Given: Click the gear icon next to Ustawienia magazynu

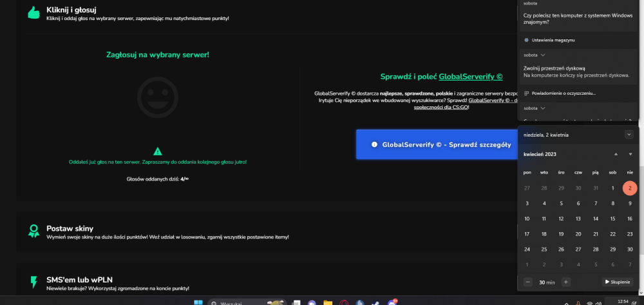Looking at the screenshot, I should (527, 40).
